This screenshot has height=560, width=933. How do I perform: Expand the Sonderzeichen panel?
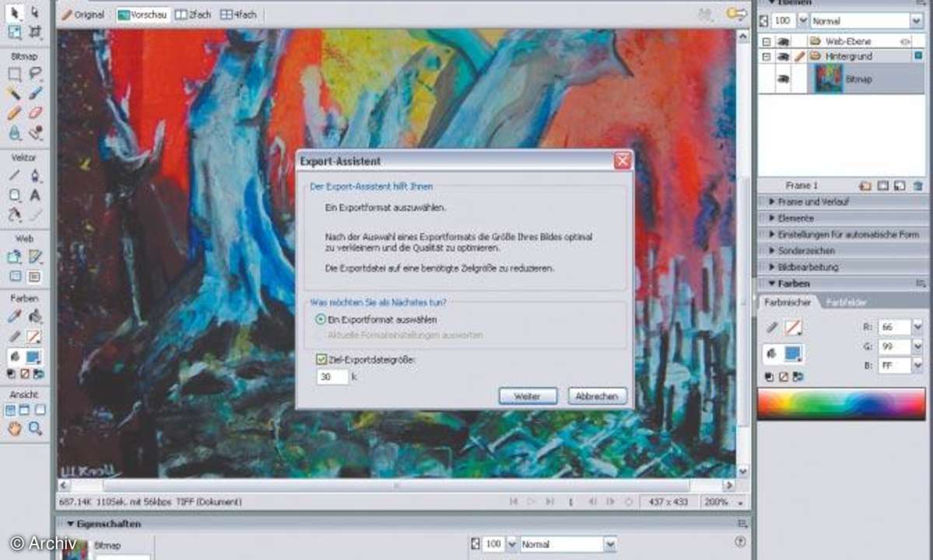tap(771, 251)
